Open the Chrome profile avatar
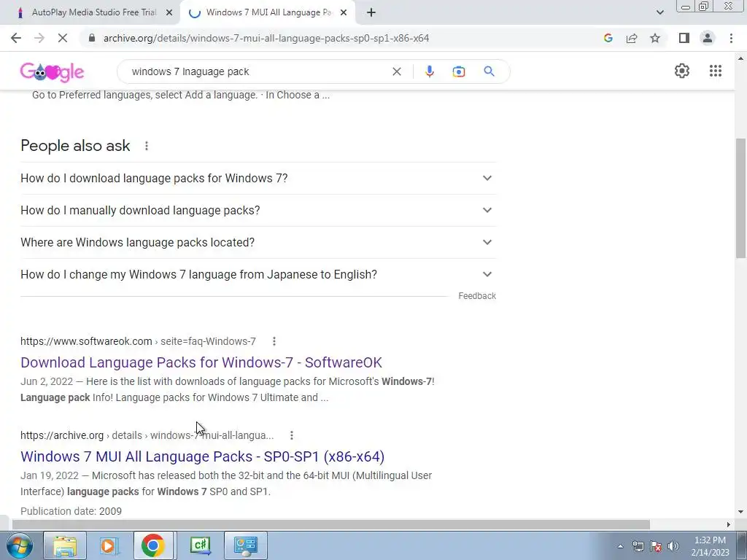The width and height of the screenshot is (747, 560). click(708, 38)
